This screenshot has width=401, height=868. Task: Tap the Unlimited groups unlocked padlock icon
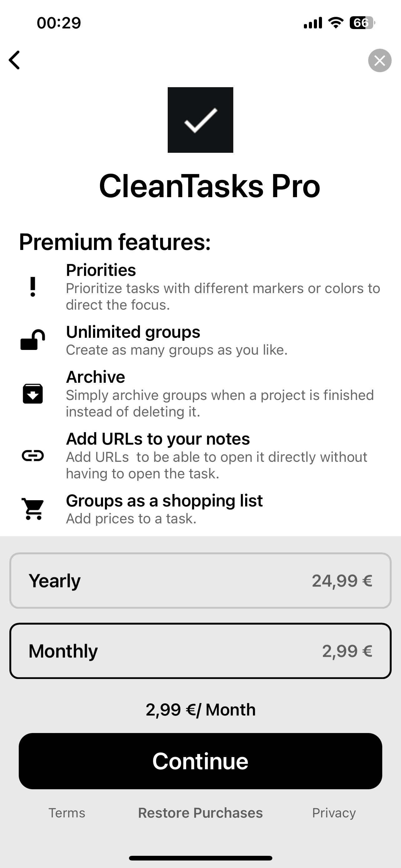(x=33, y=340)
